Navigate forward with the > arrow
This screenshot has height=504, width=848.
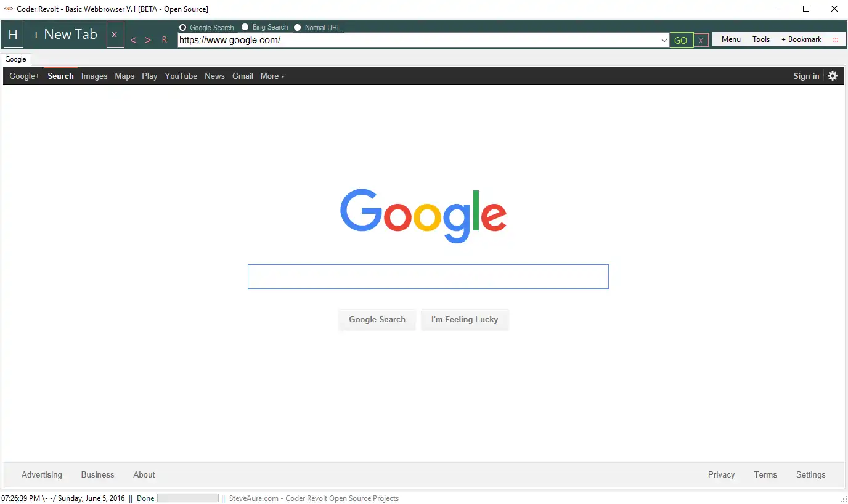click(x=148, y=40)
